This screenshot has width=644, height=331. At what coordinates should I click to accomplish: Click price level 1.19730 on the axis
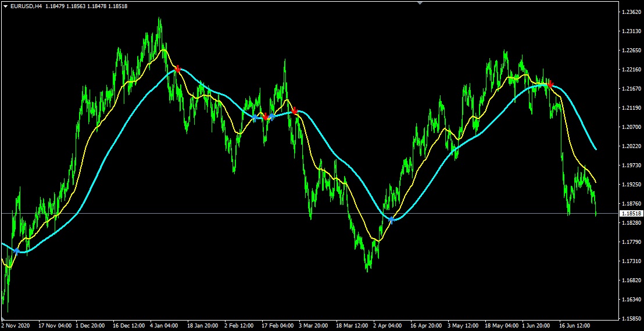pos(632,165)
